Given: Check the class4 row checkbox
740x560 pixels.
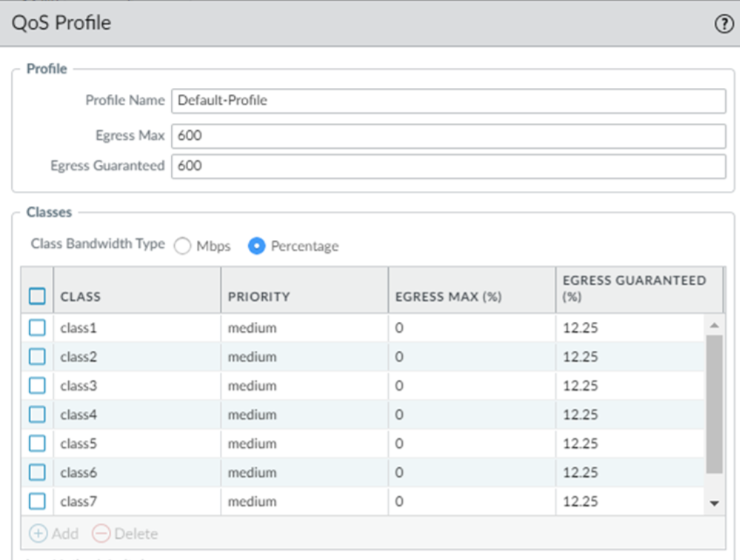Looking at the screenshot, I should pyautogui.click(x=37, y=415).
